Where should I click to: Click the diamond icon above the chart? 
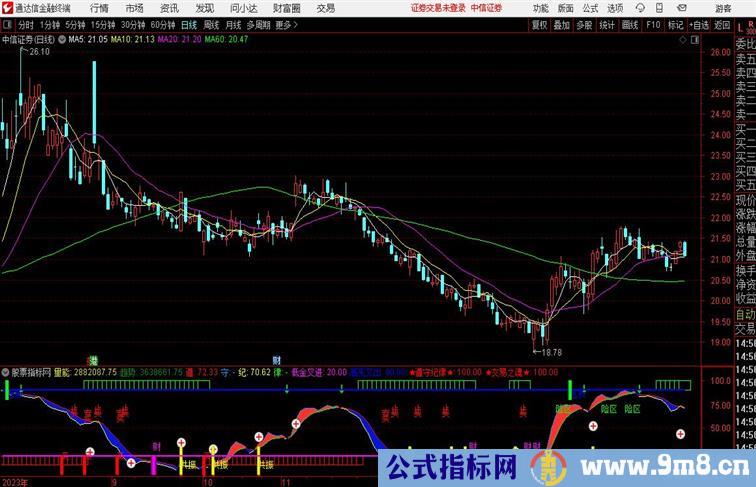(x=680, y=40)
